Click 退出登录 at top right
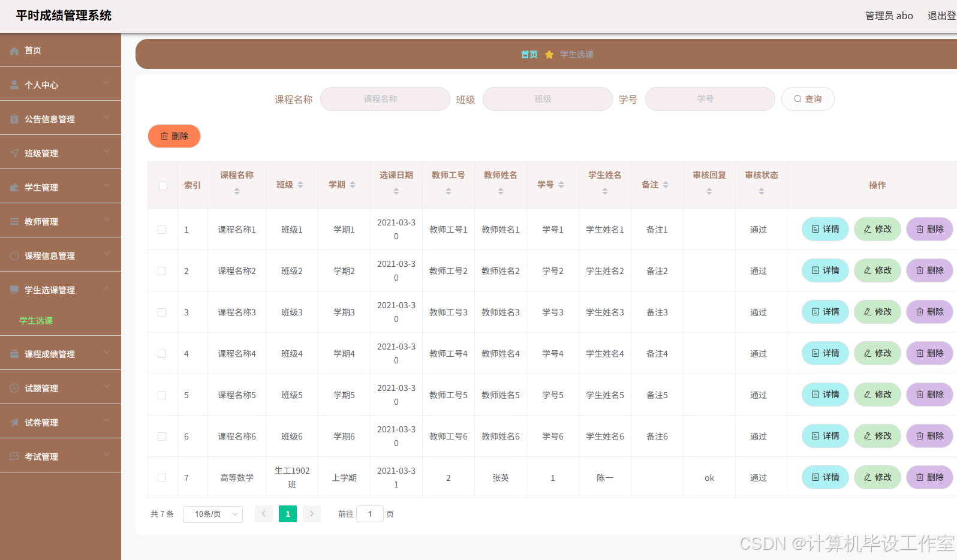Screen dimensions: 957x560 942,16
